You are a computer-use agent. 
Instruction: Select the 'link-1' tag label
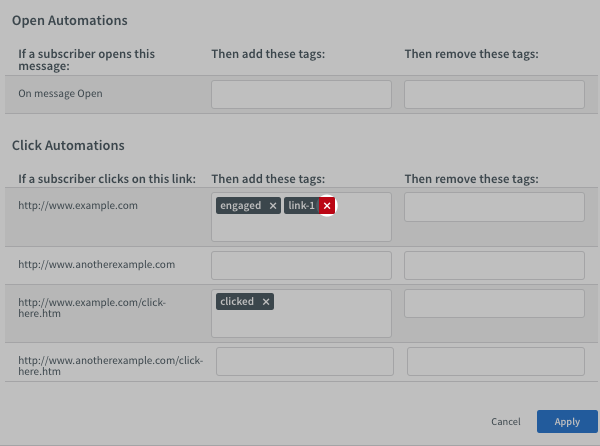coord(301,206)
